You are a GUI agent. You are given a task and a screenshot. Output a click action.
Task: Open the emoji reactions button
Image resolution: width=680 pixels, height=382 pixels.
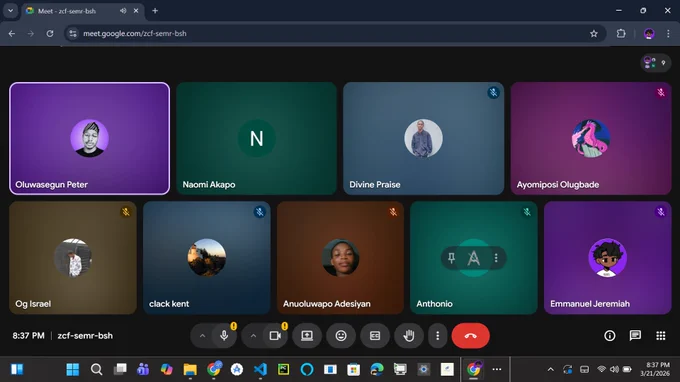pyautogui.click(x=341, y=336)
